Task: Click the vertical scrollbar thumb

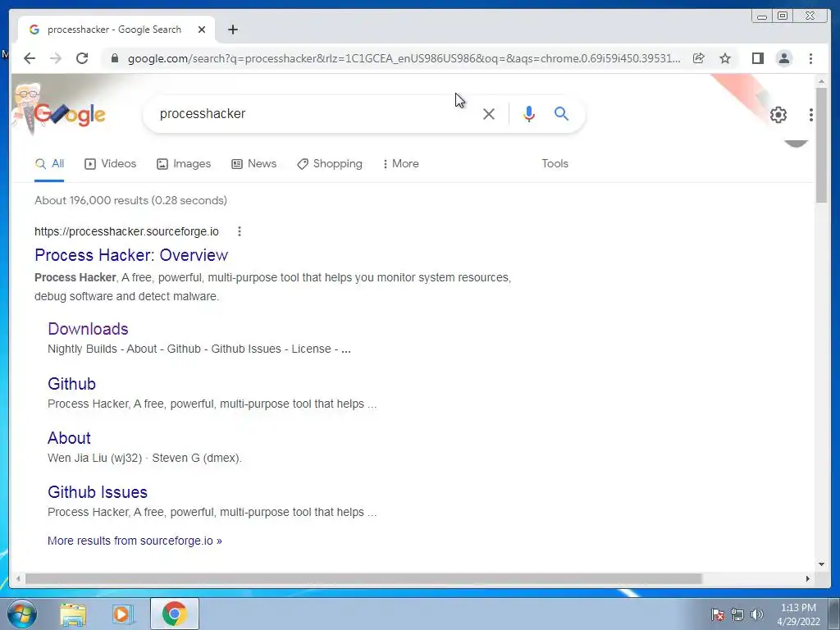Action: tap(821, 146)
